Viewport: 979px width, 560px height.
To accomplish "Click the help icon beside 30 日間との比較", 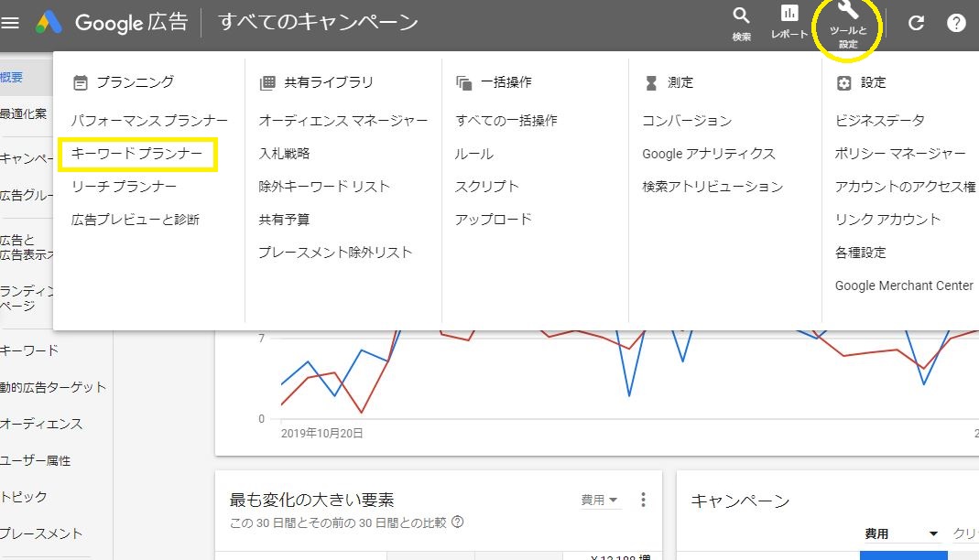I will 458,522.
